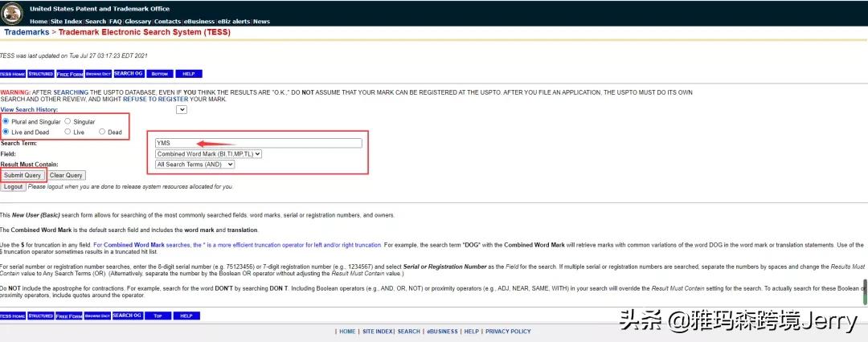Screen dimensions: 868x342
Task: Open the SITE INDEX link in the footer
Action: tap(378, 332)
